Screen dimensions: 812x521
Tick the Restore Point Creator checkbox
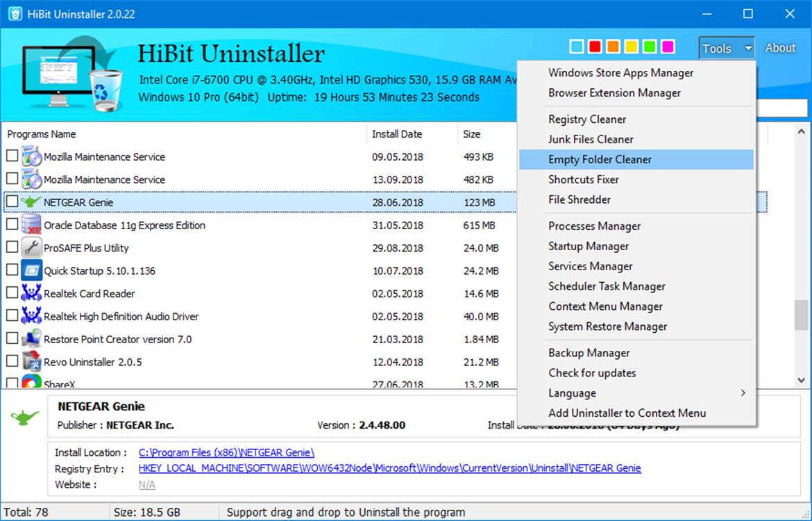click(x=12, y=338)
